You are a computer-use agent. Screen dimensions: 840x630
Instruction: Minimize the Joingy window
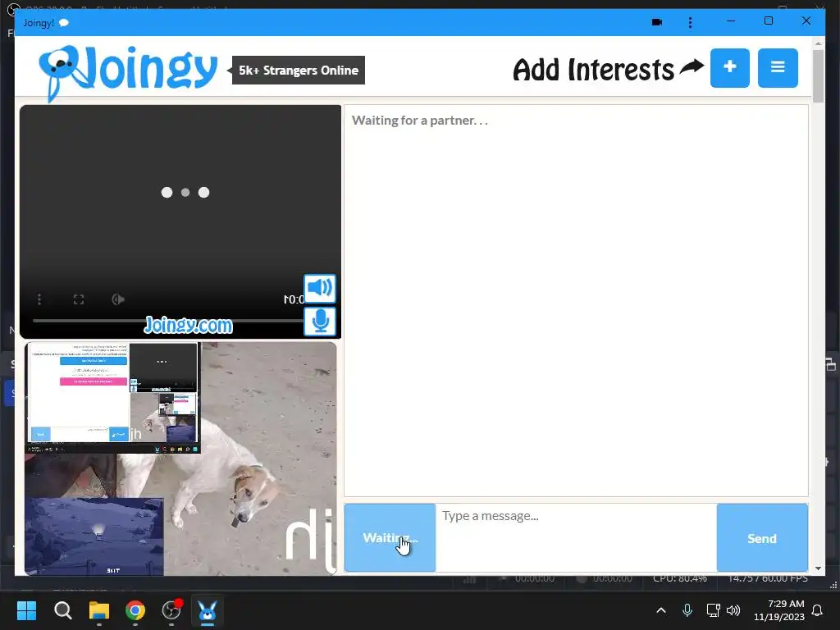731,21
